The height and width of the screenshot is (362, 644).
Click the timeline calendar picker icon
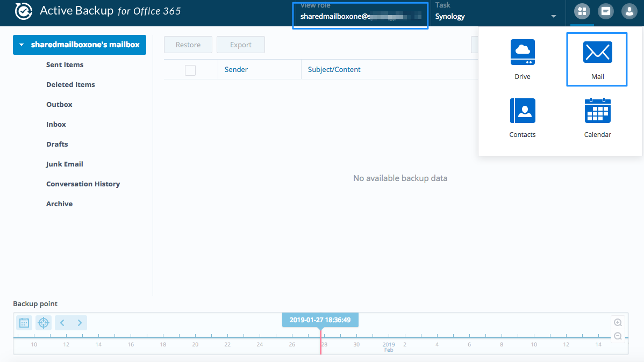coord(24,323)
